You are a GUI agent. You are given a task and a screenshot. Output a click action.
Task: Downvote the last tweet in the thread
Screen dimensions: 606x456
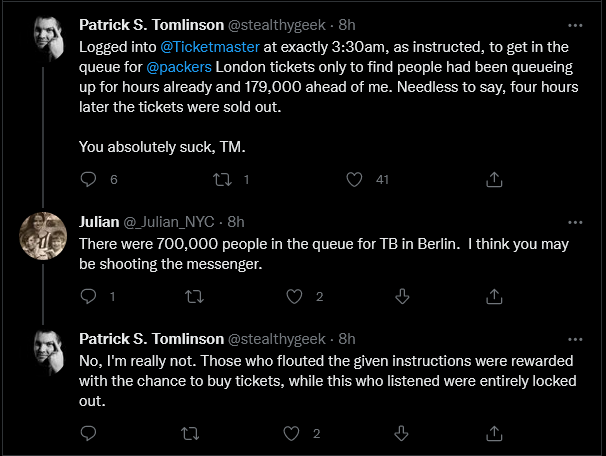tap(401, 433)
